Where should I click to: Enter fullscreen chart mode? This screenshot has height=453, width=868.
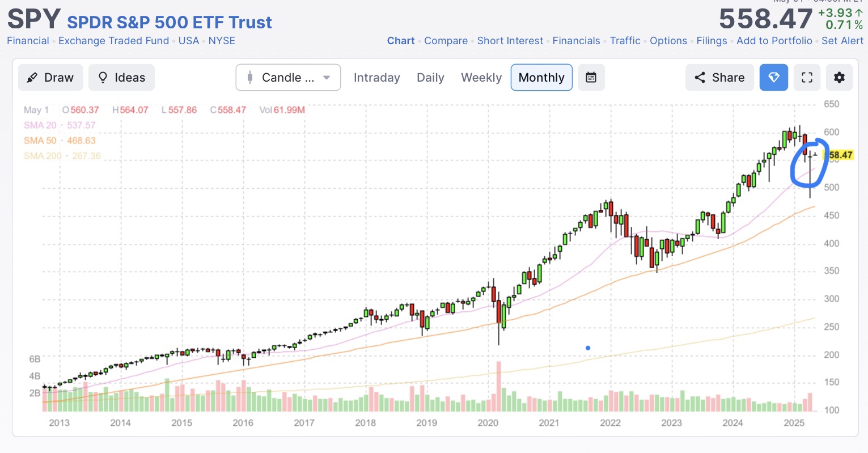coord(807,78)
